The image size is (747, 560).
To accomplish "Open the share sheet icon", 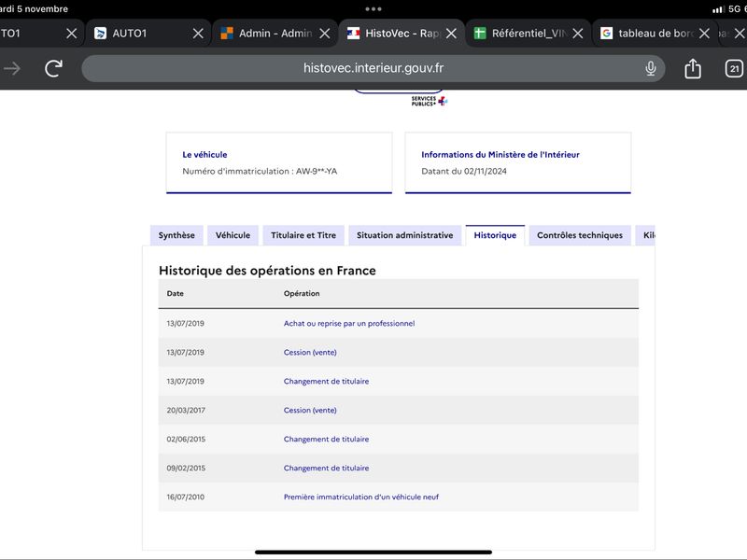I will 693,68.
